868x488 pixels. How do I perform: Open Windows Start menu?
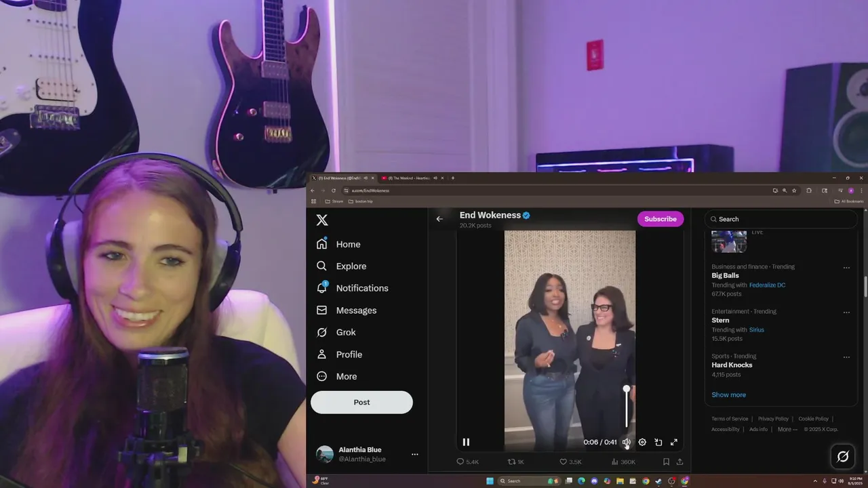[490, 481]
